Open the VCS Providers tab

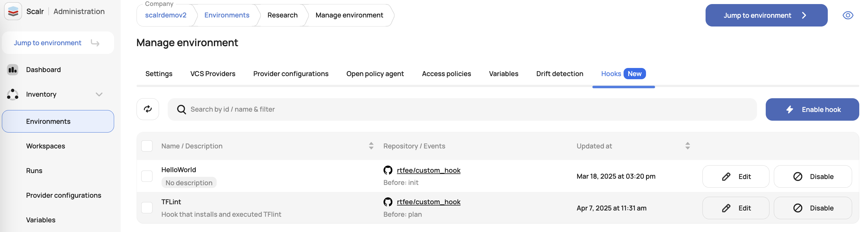tap(213, 74)
